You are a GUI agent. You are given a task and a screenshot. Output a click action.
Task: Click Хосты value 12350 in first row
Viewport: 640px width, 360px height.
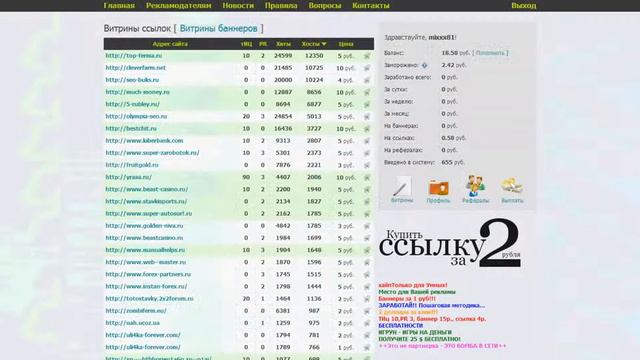[314, 56]
